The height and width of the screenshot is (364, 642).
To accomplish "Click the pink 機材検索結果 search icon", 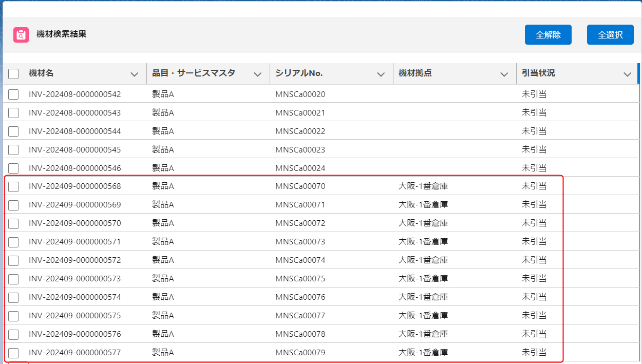I will (x=21, y=35).
